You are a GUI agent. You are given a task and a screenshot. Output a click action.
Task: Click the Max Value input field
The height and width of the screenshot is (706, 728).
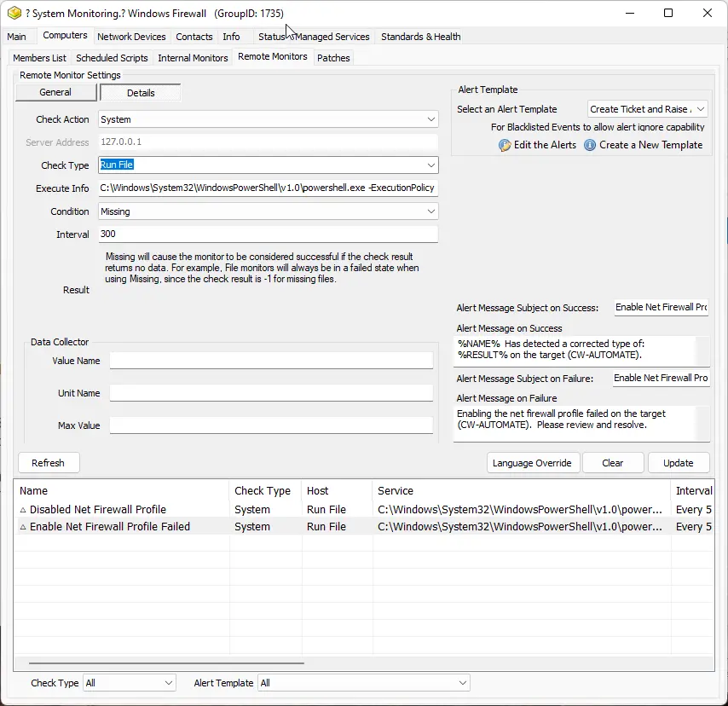tap(271, 425)
